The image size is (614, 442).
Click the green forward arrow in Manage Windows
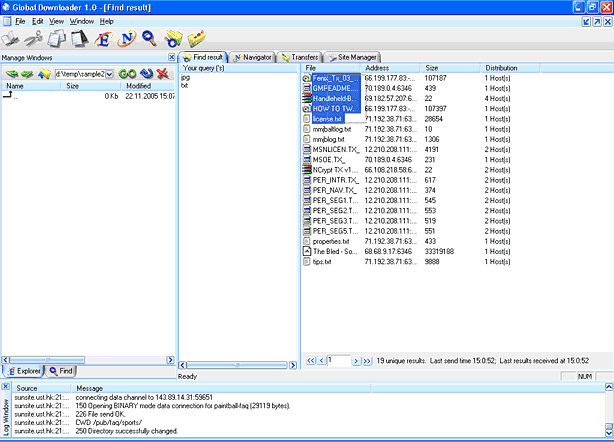tap(27, 74)
